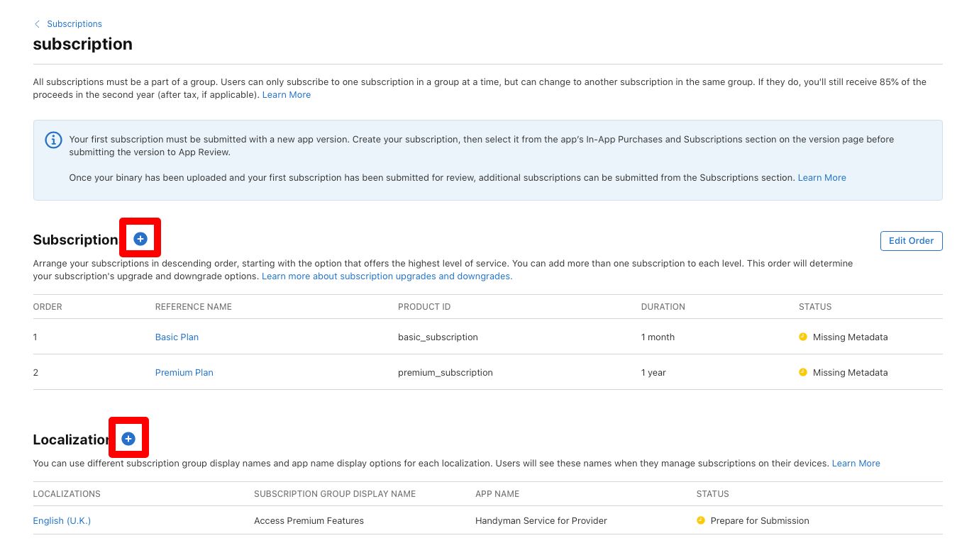Click the back chevron beside Subscriptions
The image size is (979, 560).
click(x=37, y=24)
